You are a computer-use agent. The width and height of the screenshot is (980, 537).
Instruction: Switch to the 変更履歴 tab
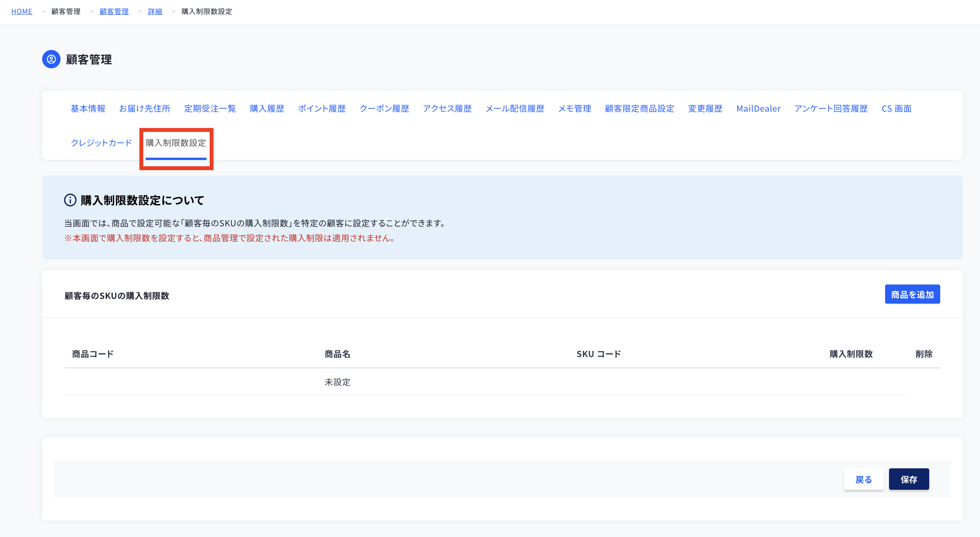point(706,108)
